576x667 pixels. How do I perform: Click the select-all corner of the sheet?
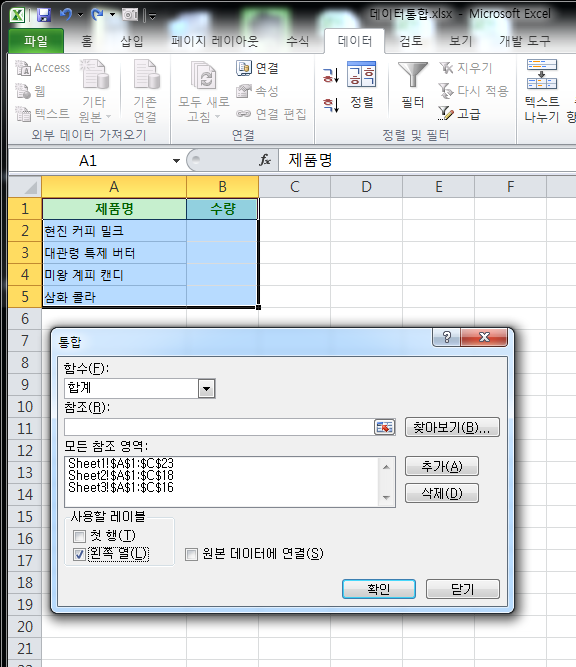point(25,187)
